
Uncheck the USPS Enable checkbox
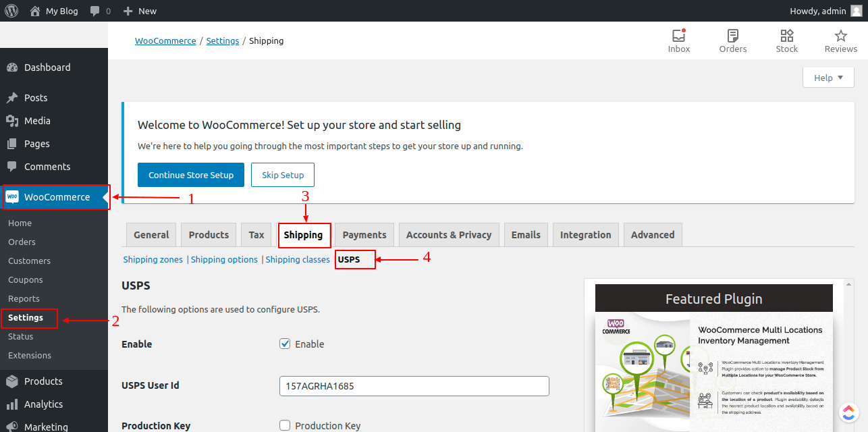pos(285,344)
